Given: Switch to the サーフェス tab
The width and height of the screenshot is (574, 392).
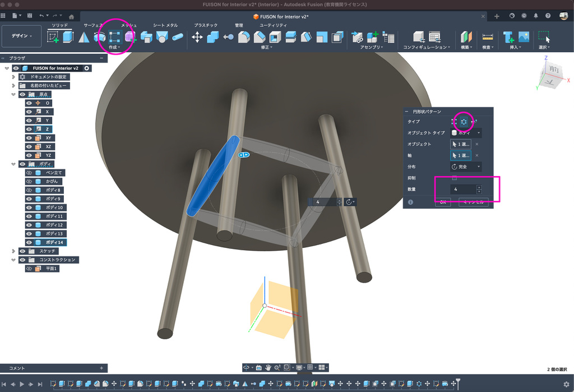Looking at the screenshot, I should coord(93,25).
